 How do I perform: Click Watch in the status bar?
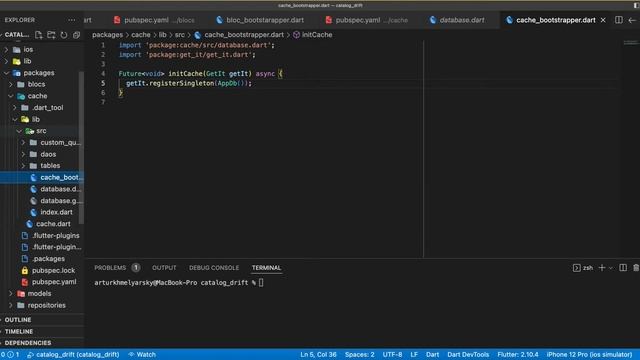point(142,355)
